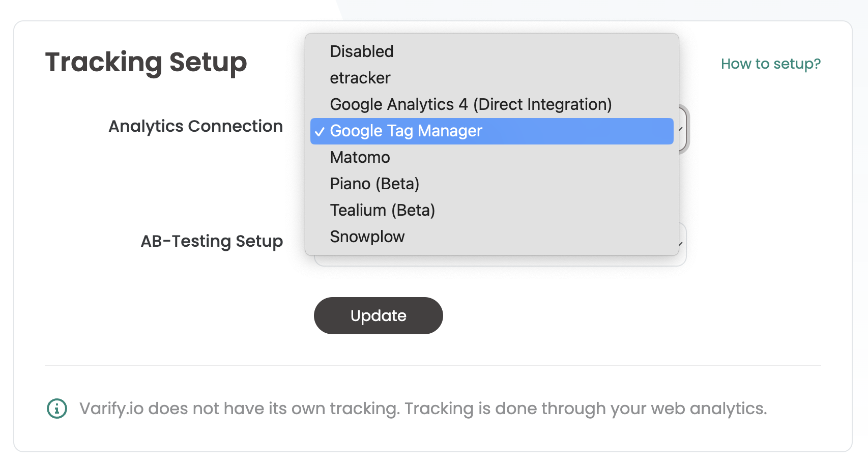Choose etracker from the list
Viewport: 868px width, 465px height.
(491, 78)
